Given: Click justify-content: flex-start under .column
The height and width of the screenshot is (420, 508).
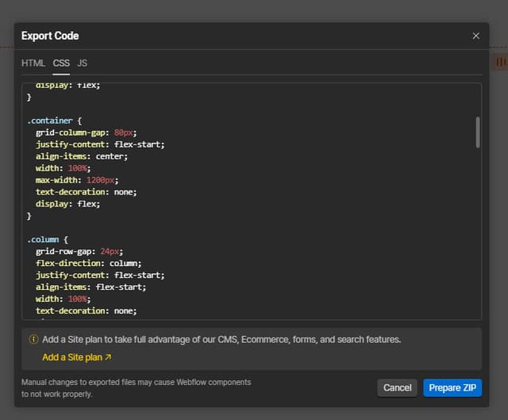Looking at the screenshot, I should coord(100,276).
